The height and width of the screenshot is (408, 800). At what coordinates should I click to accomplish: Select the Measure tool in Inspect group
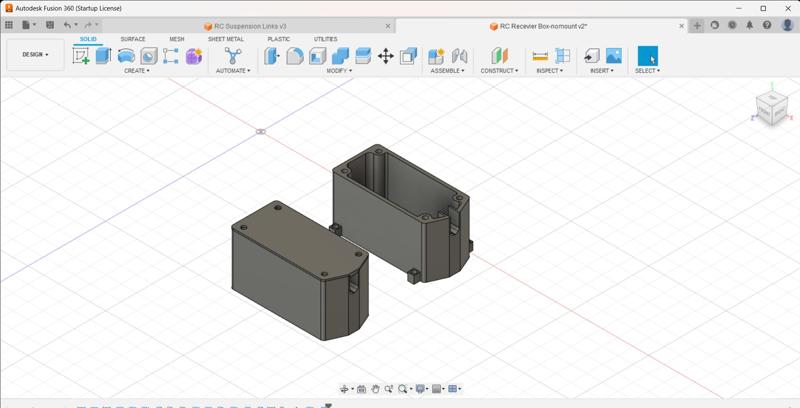(540, 56)
